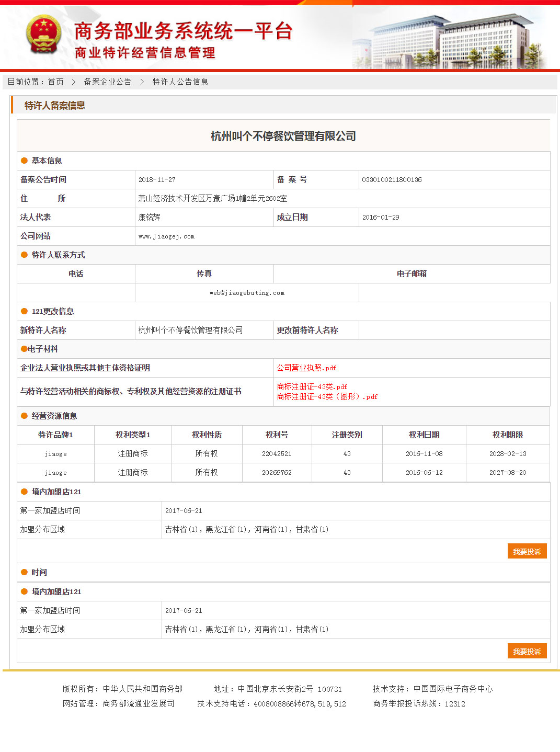Click legal representative name 康铭辉

click(150, 217)
